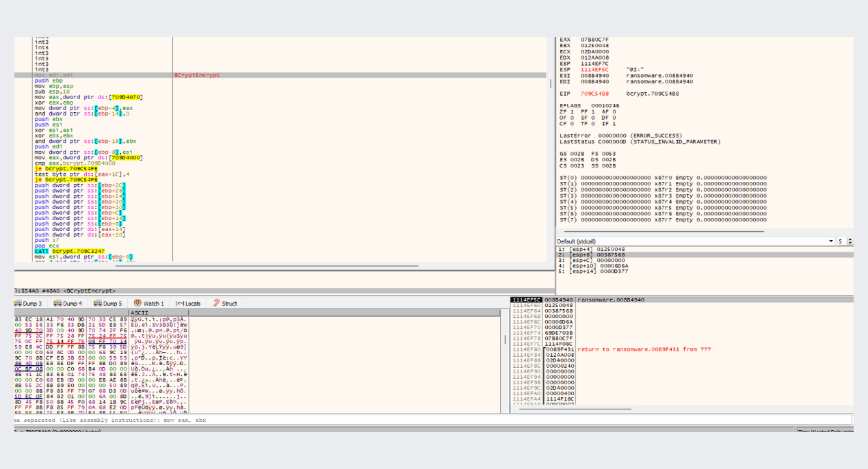Toggle the IF flag value
868x469 pixels.
click(x=614, y=124)
